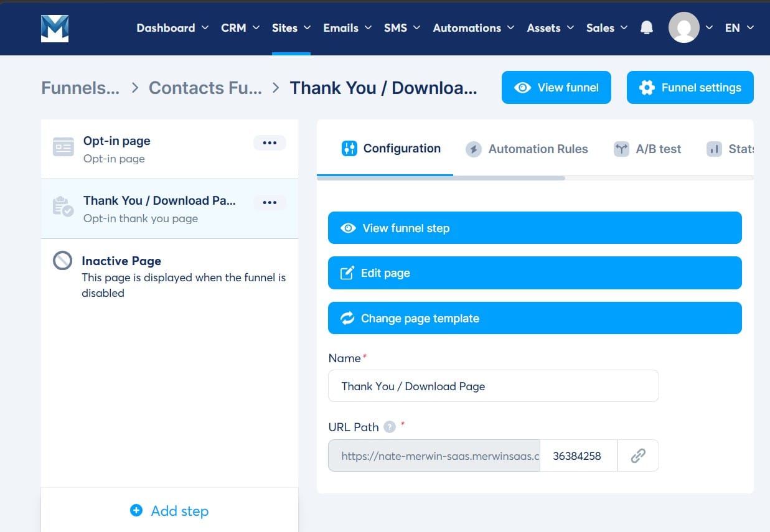
Task: Copy URL with the link icon
Action: tap(638, 456)
